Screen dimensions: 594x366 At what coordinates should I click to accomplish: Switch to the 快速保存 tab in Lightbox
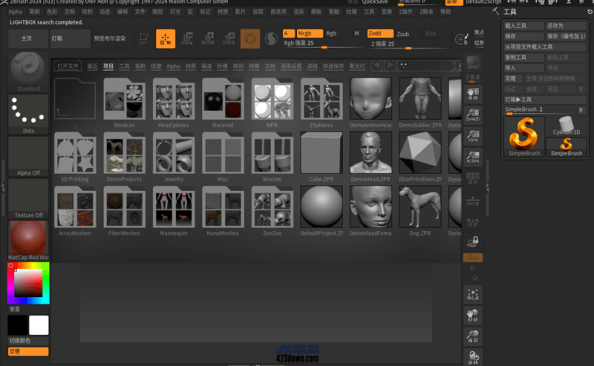(x=333, y=66)
